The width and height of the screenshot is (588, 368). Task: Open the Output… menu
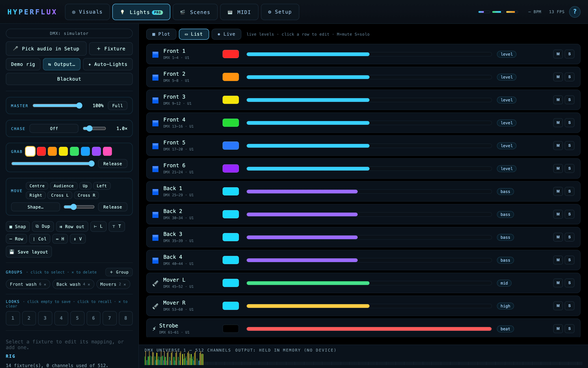pos(62,64)
